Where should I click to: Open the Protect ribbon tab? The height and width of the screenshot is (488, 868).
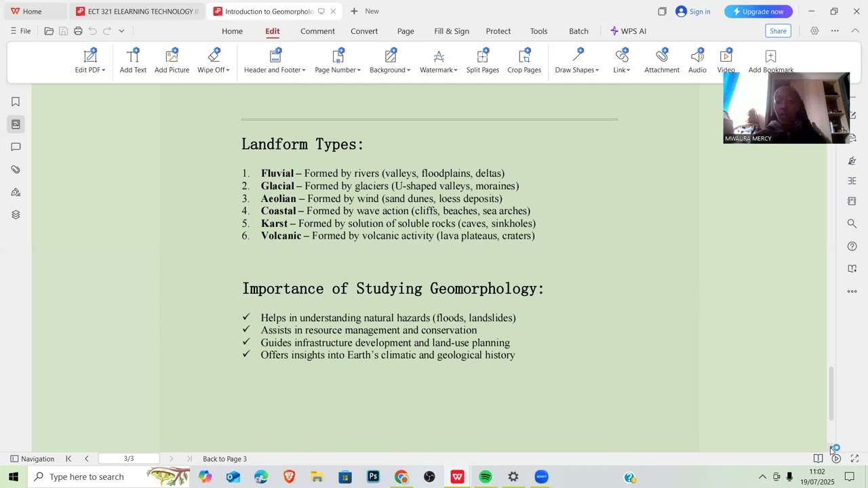coord(498,31)
